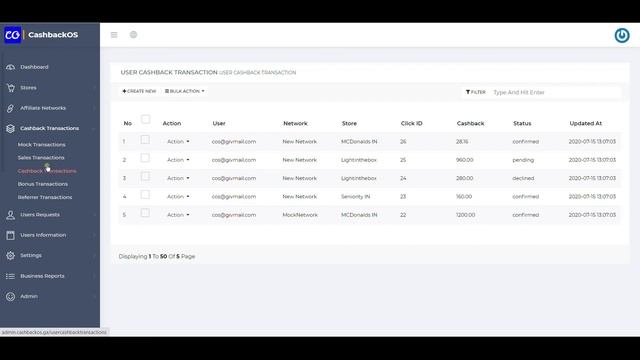
Task: Click the Create New button
Action: [x=139, y=91]
